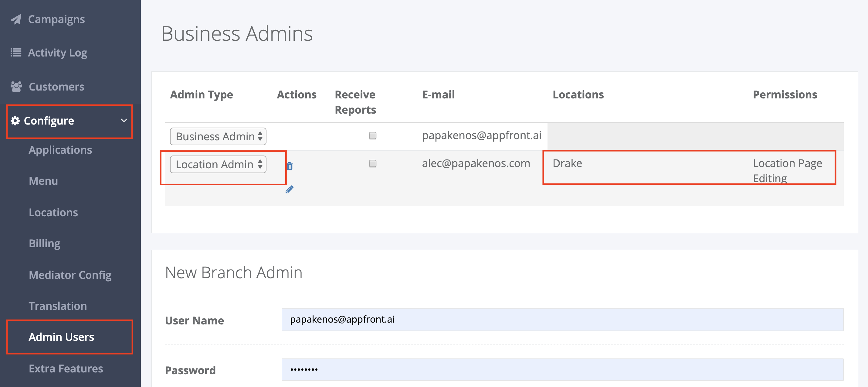Open the Location Admin type dropdown

pos(218,164)
